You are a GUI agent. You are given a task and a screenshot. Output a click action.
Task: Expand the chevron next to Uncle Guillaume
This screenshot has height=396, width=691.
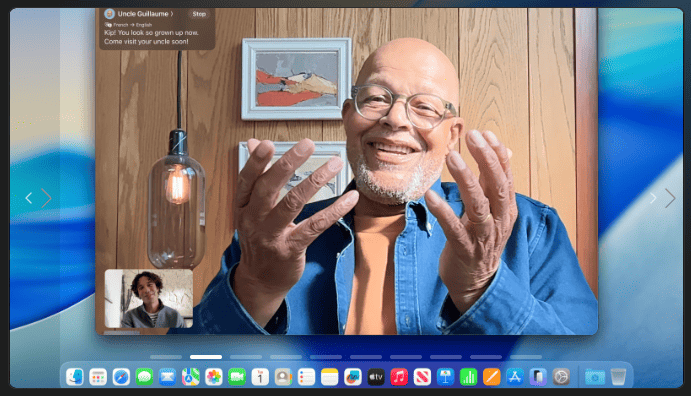click(x=172, y=14)
